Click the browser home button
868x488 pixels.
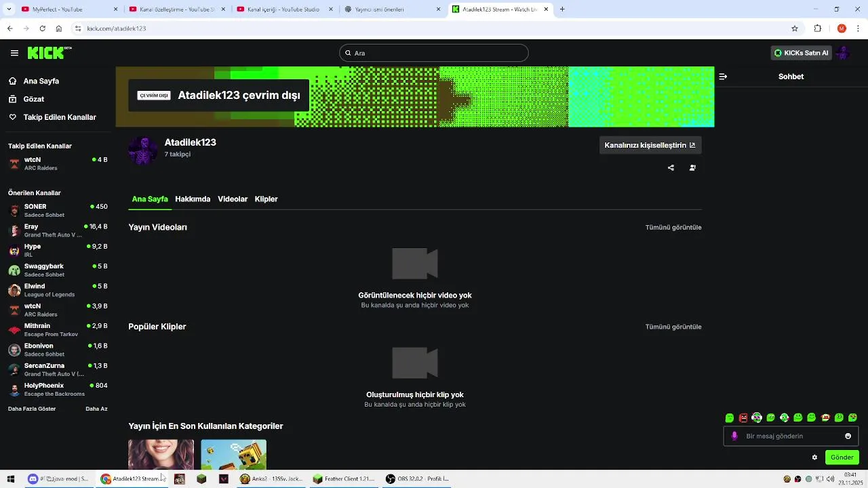pyautogui.click(x=59, y=28)
